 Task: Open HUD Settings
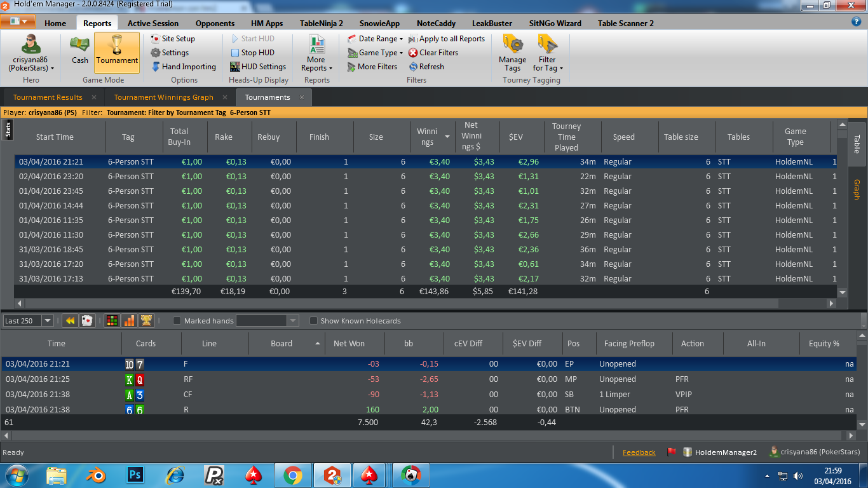258,67
